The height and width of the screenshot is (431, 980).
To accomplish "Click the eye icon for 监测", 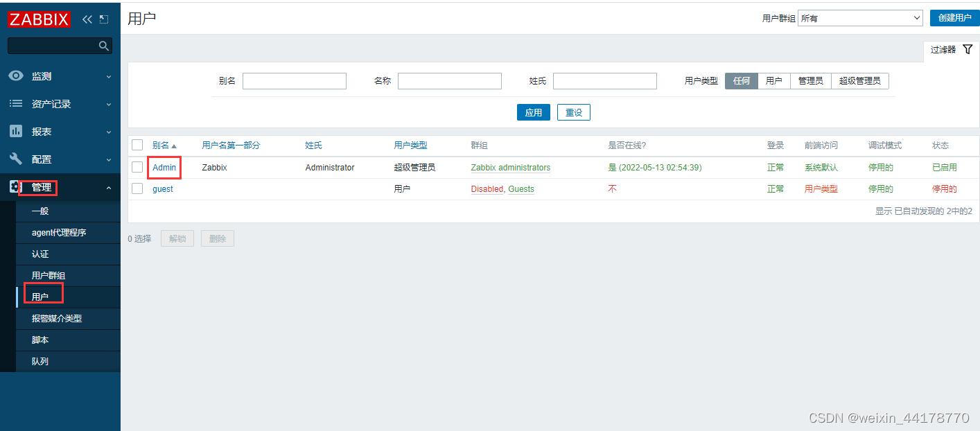I will pos(16,76).
